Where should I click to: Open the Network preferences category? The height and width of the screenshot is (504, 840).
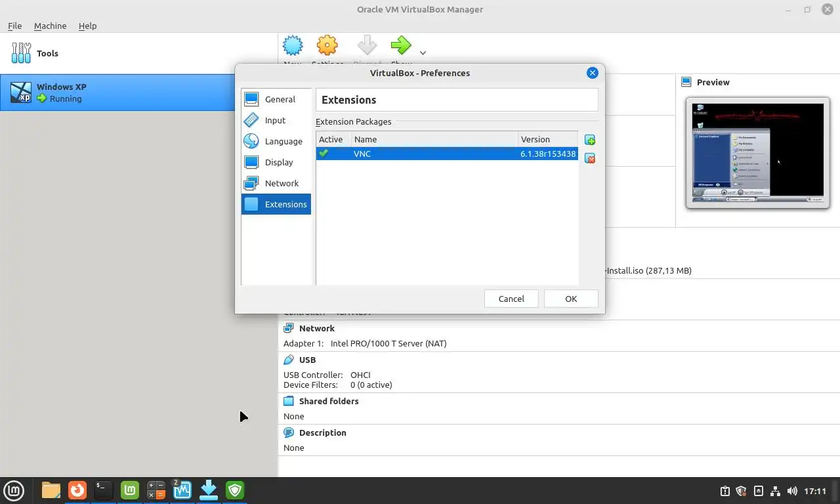pyautogui.click(x=276, y=183)
